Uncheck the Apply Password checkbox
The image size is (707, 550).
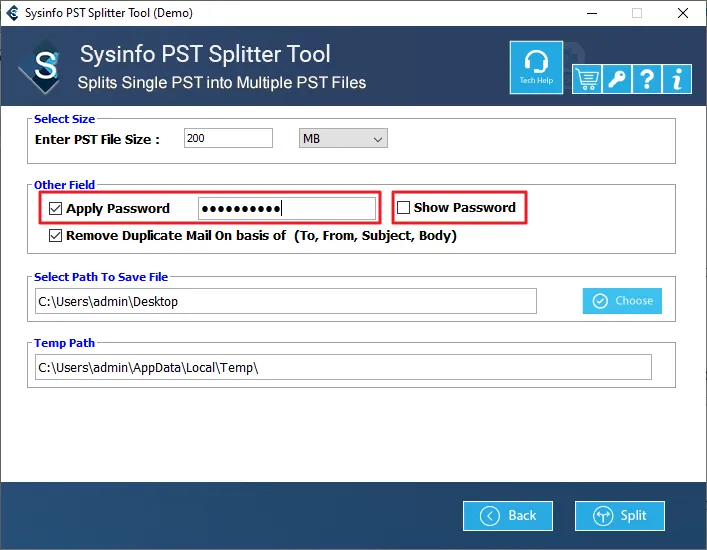tap(55, 208)
